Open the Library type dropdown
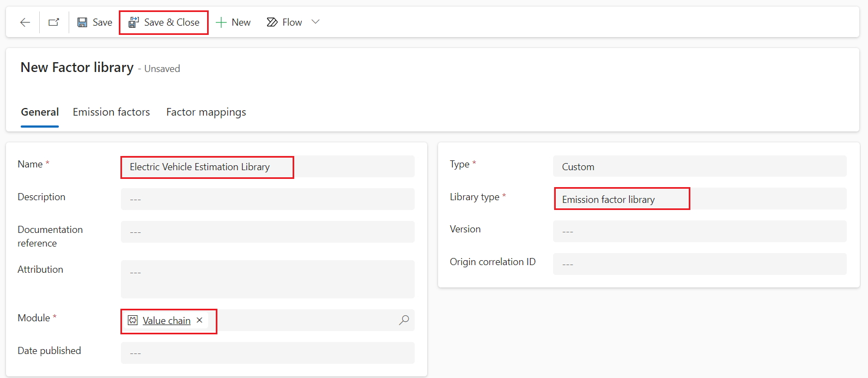The width and height of the screenshot is (868, 378). (700, 199)
